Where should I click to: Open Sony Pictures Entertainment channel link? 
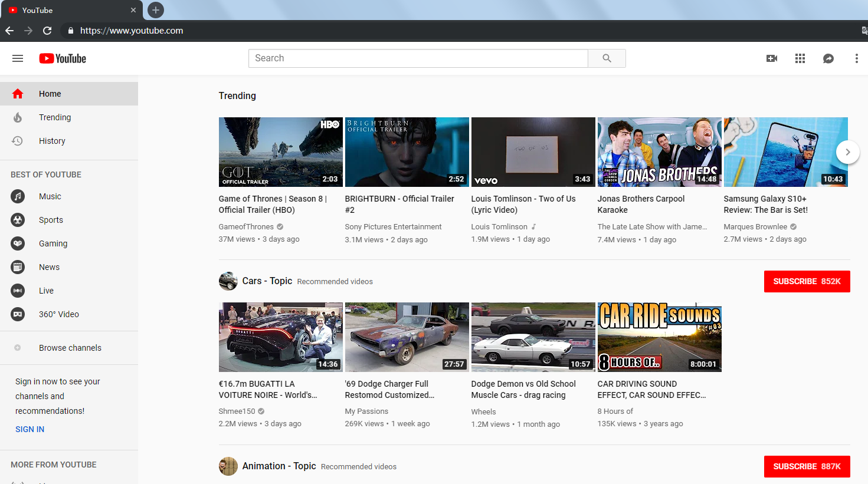[x=393, y=227]
